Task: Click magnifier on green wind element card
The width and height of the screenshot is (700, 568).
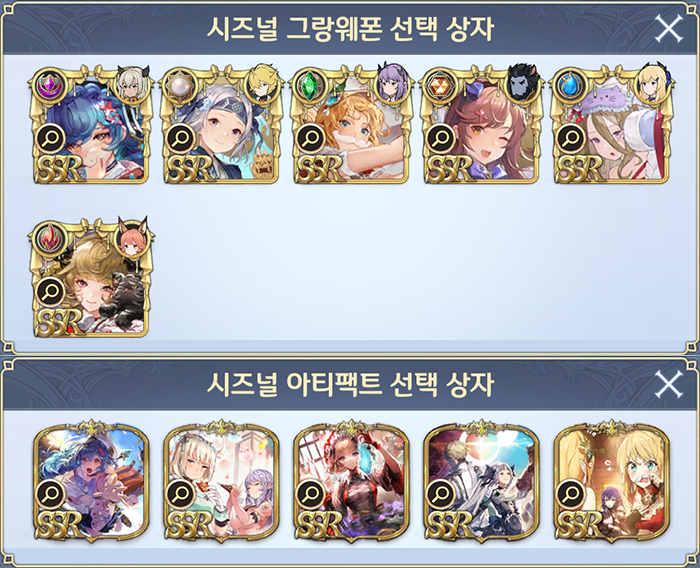Action: point(311,138)
